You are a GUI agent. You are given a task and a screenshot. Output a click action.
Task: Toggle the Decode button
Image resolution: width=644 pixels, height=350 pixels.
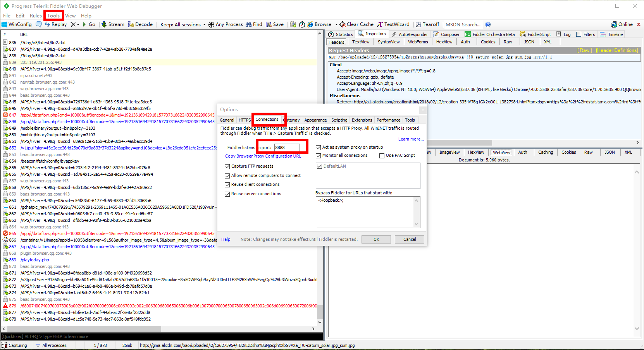[140, 24]
